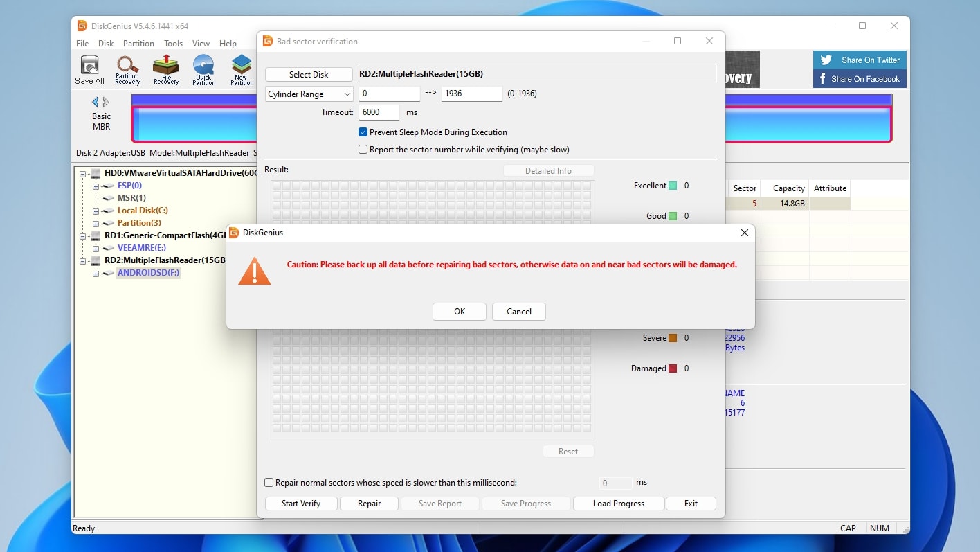Start Quick Partition from the toolbar
The width and height of the screenshot is (980, 552).
[x=203, y=69]
